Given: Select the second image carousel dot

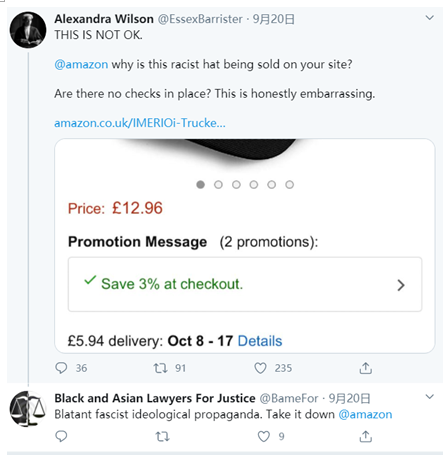Looking at the screenshot, I should tap(218, 184).
